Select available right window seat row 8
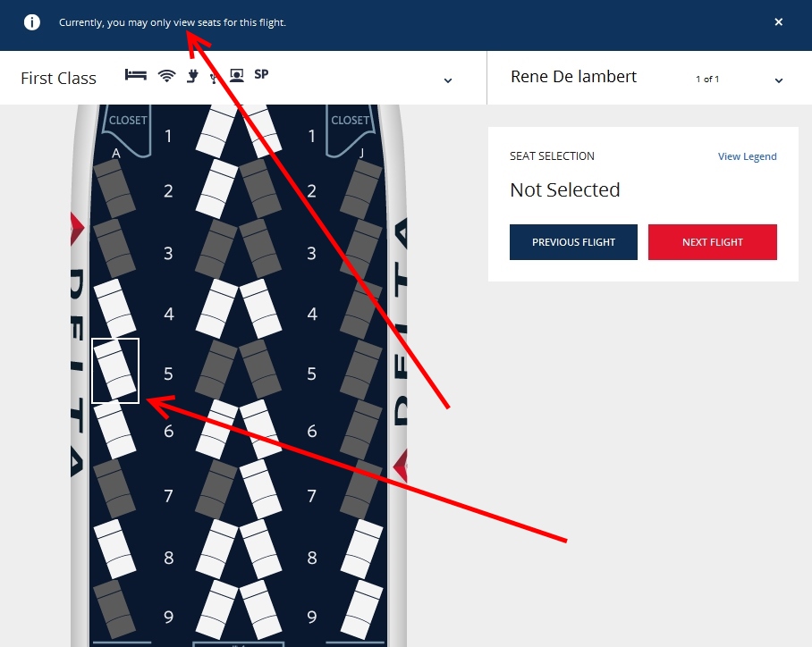 (362, 550)
